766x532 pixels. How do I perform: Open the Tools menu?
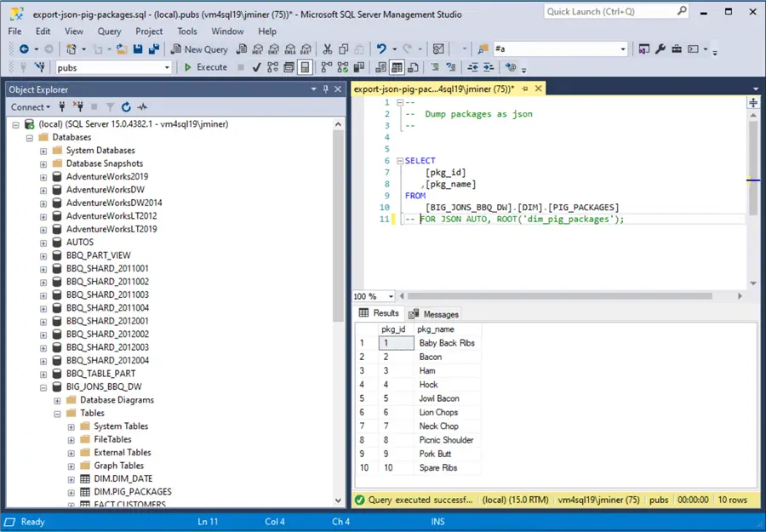coord(187,31)
